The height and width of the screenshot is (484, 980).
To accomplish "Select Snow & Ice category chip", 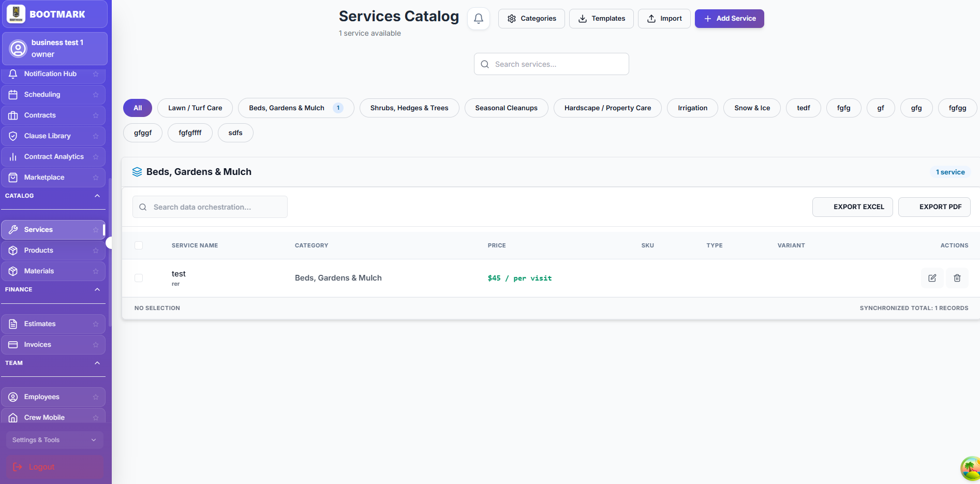I will coord(752,108).
